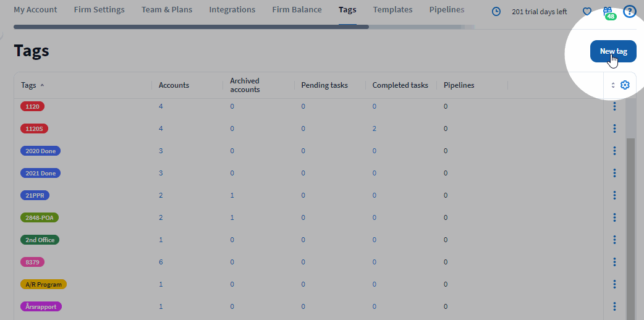Open three-dot menu for 21PPR tag
This screenshot has width=644, height=320.
[x=614, y=195]
